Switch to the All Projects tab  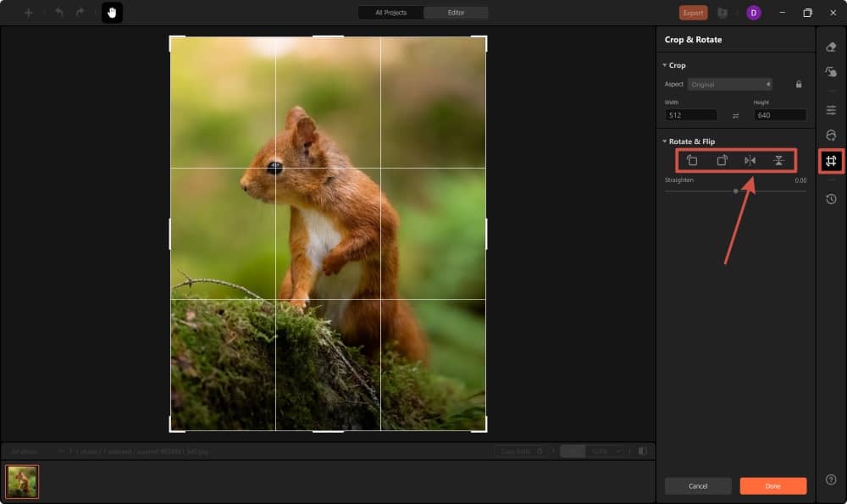point(390,13)
